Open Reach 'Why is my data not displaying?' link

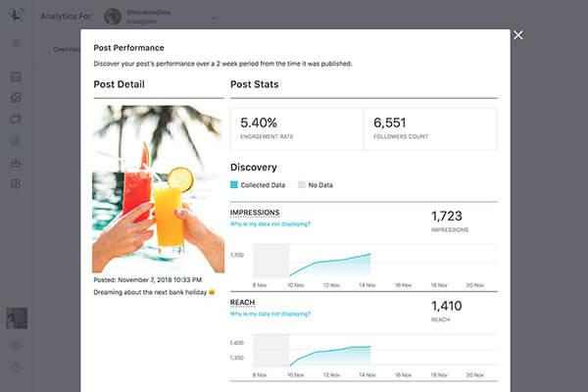point(270,314)
